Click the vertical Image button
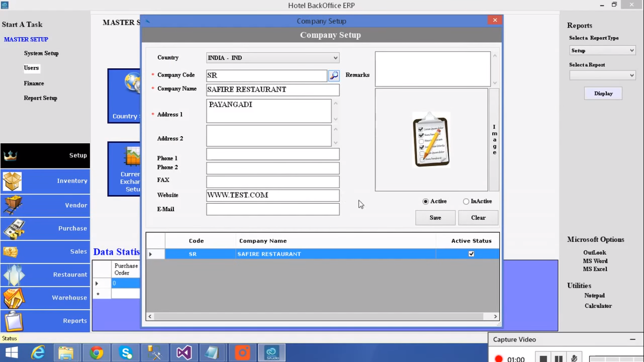 pyautogui.click(x=494, y=140)
